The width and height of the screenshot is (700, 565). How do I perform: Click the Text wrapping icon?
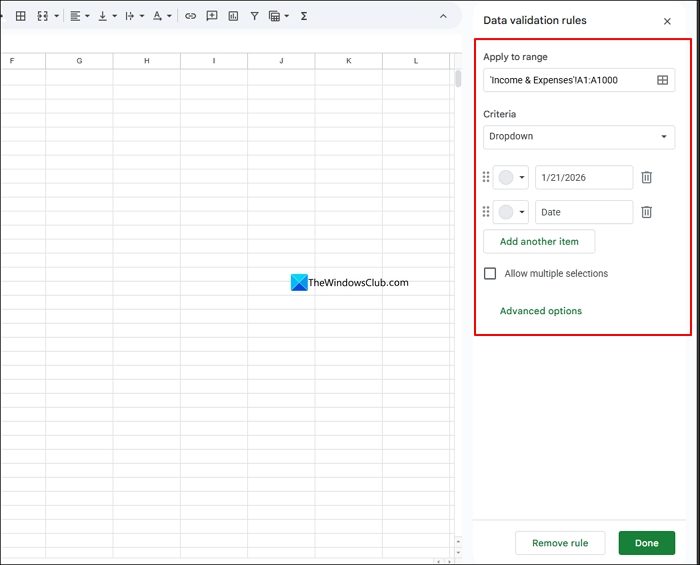(130, 16)
